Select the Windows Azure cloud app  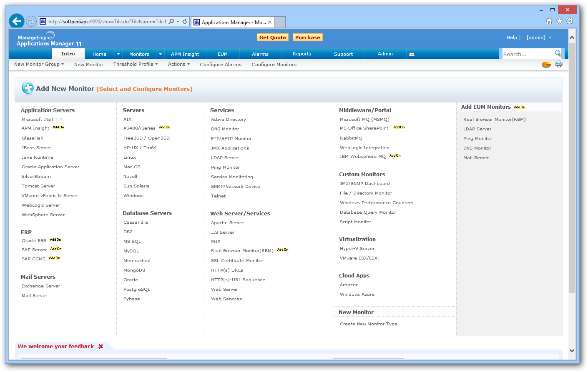(357, 295)
